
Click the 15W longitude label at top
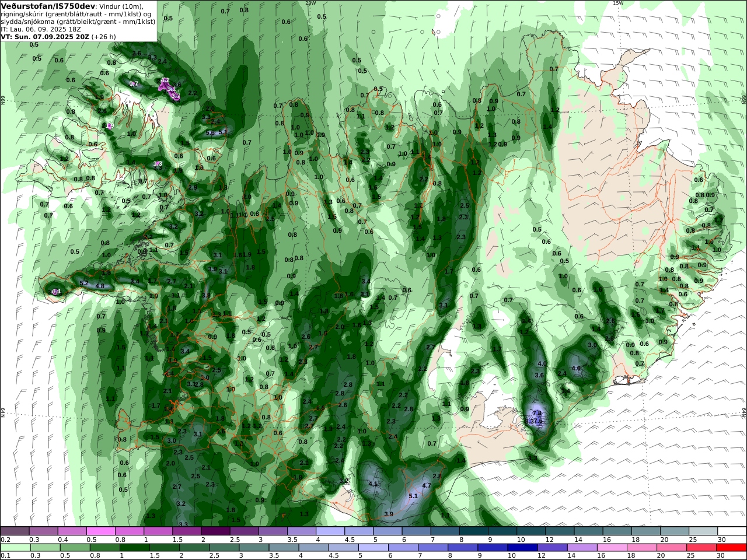[x=618, y=3]
